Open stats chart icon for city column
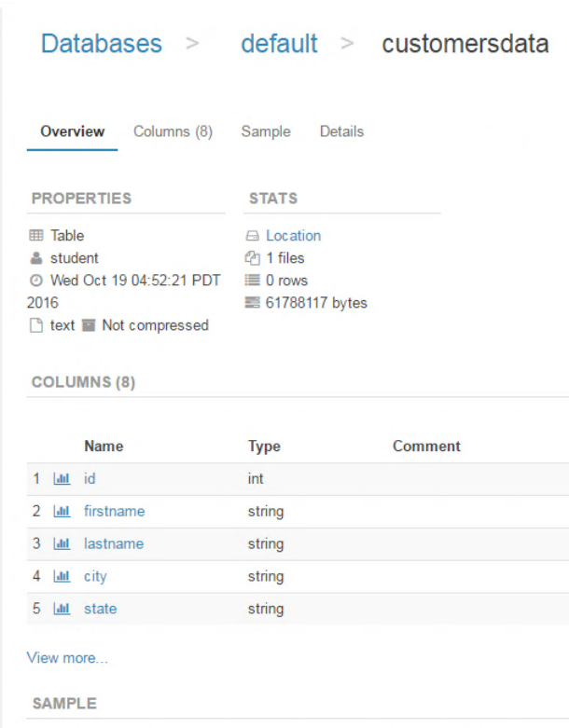 62,577
